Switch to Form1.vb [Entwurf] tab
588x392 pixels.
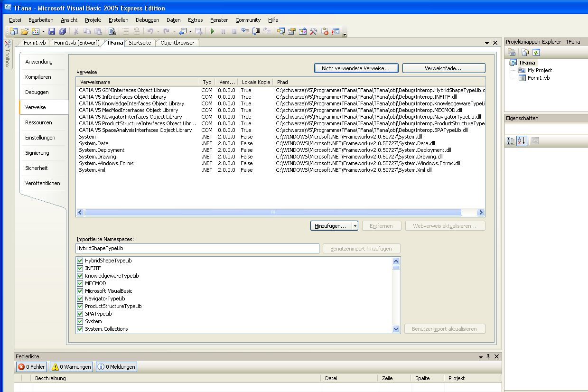tap(76, 43)
